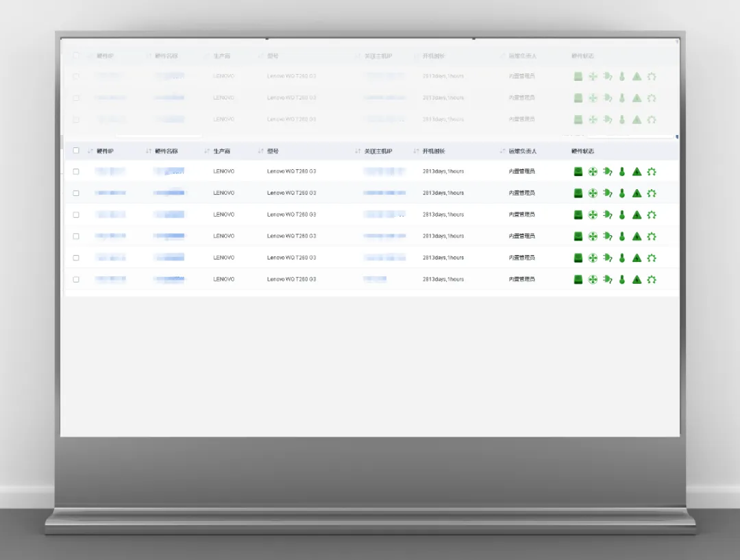Click 2813days,1hours in sixth row
740x560 pixels.
pyautogui.click(x=443, y=279)
